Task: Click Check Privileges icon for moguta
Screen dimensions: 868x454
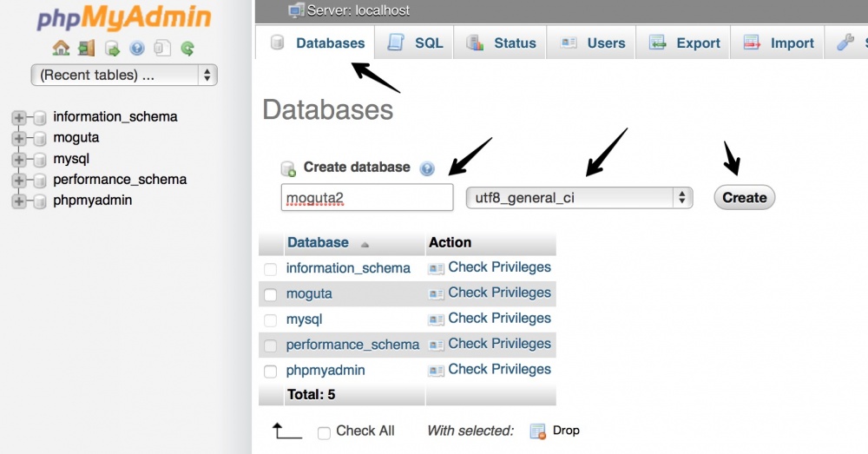Action: coord(436,293)
